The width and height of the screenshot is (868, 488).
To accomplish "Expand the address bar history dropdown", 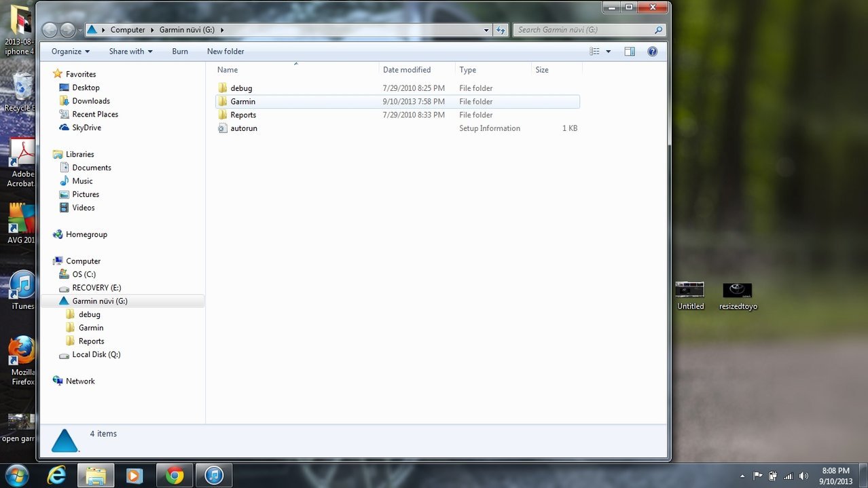I will click(x=486, y=30).
